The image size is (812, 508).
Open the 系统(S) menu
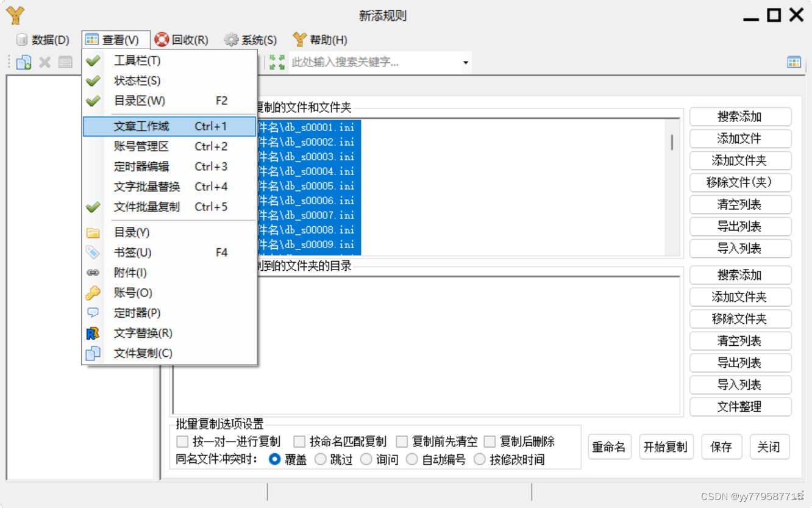[251, 40]
